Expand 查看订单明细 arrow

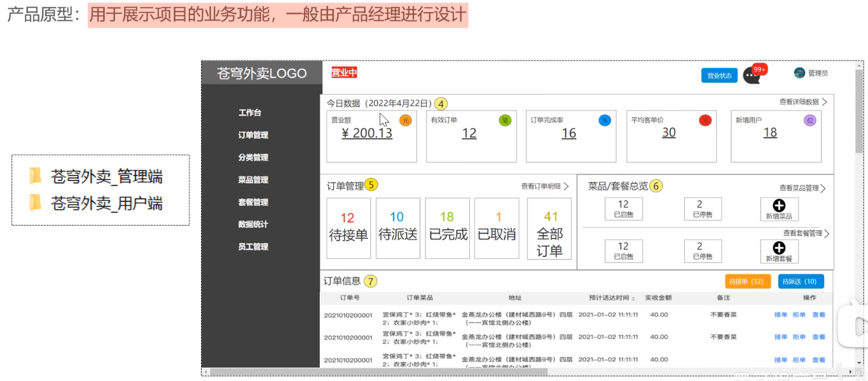click(x=566, y=186)
